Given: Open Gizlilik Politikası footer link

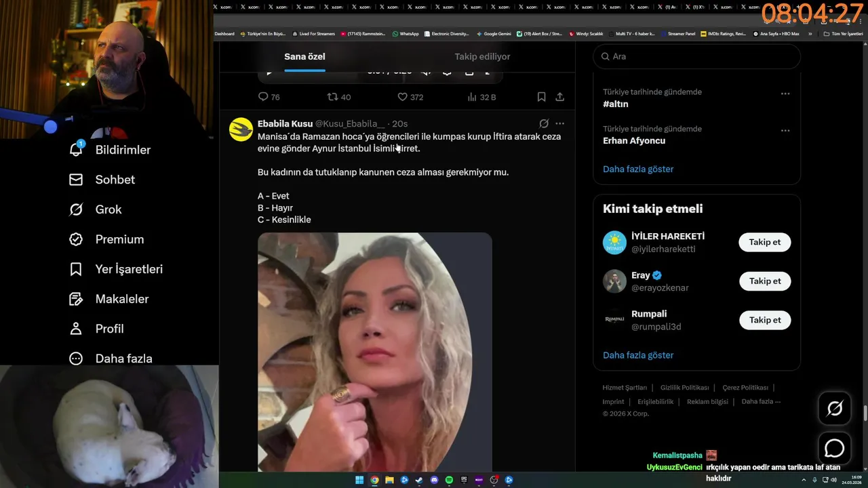Looking at the screenshot, I should [x=685, y=388].
